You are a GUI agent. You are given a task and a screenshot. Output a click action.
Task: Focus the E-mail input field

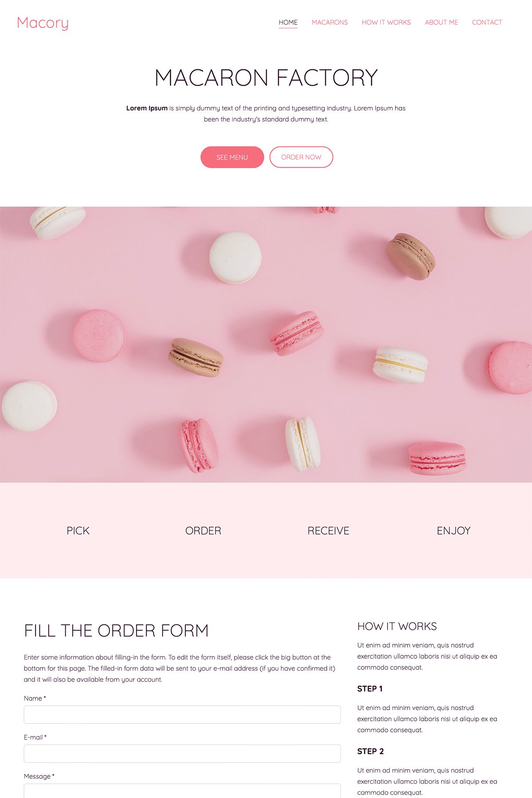pos(182,754)
